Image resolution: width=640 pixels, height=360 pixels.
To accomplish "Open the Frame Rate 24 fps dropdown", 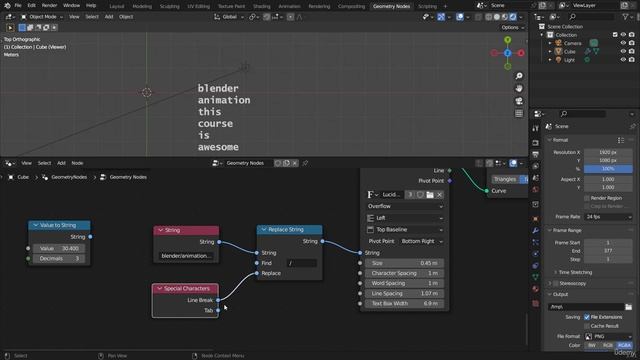I will click(x=608, y=217).
